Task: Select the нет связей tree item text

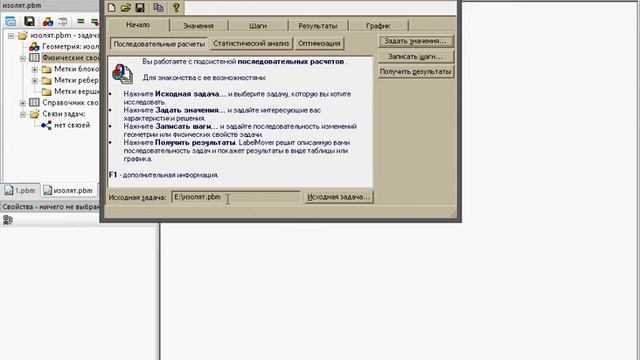Action: tap(72, 125)
